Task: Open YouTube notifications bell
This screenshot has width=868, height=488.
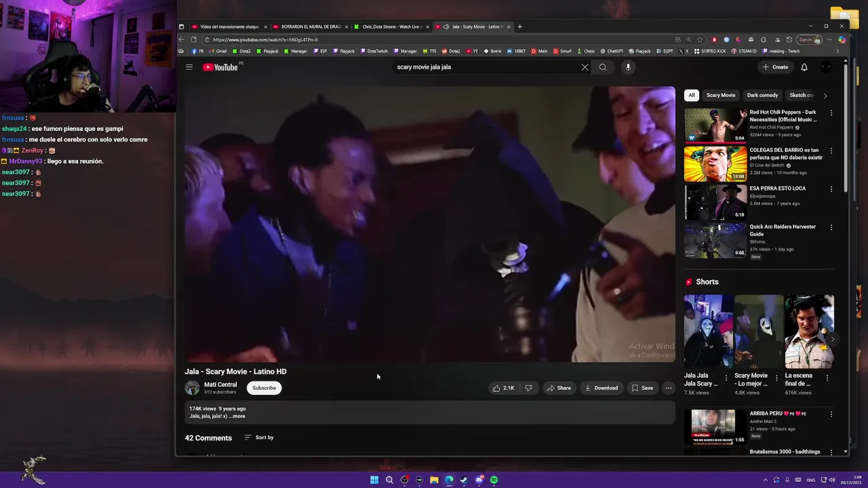Action: point(804,67)
